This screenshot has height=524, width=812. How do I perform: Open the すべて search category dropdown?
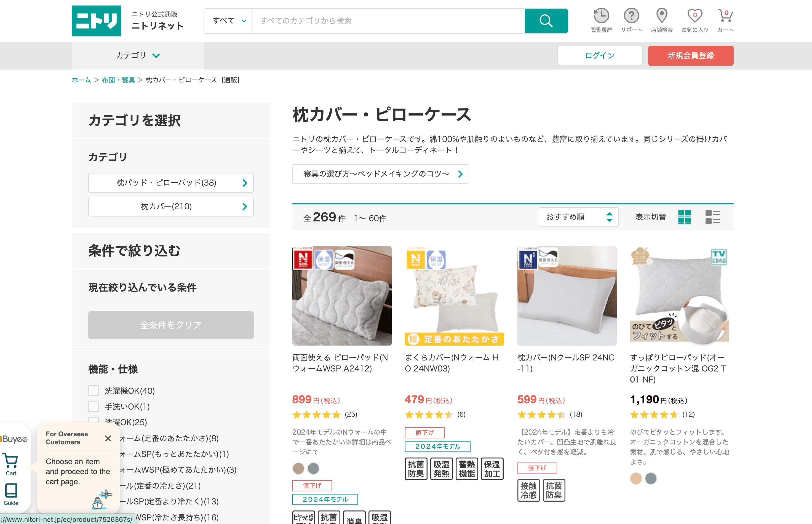pos(228,21)
